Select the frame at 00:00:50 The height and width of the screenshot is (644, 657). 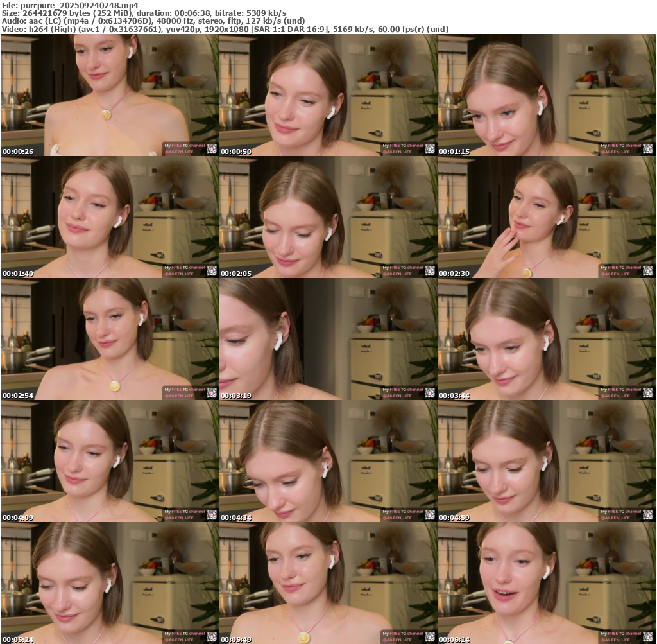[x=328, y=94]
